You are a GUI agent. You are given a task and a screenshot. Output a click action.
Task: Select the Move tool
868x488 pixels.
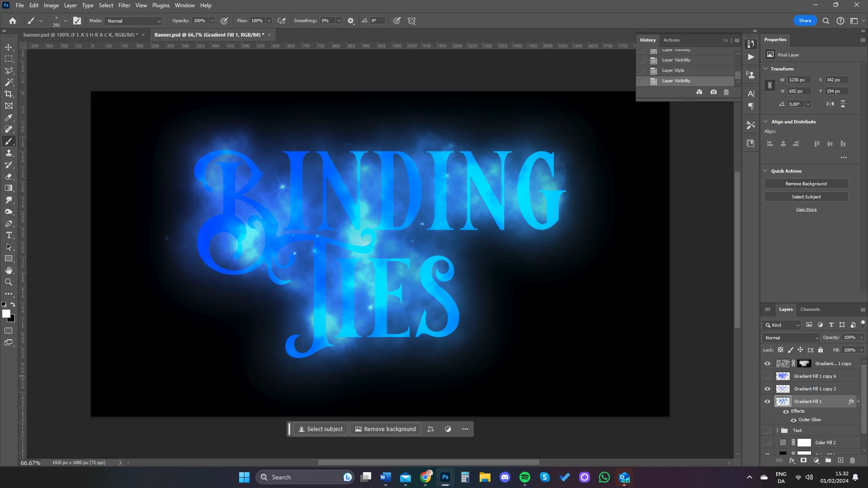(x=9, y=47)
